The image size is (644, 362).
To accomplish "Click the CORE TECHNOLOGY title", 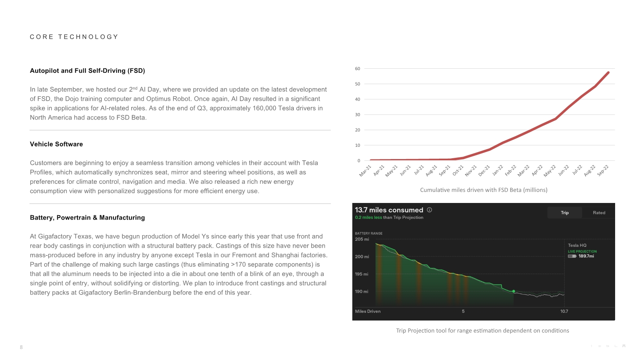I will coord(74,37).
